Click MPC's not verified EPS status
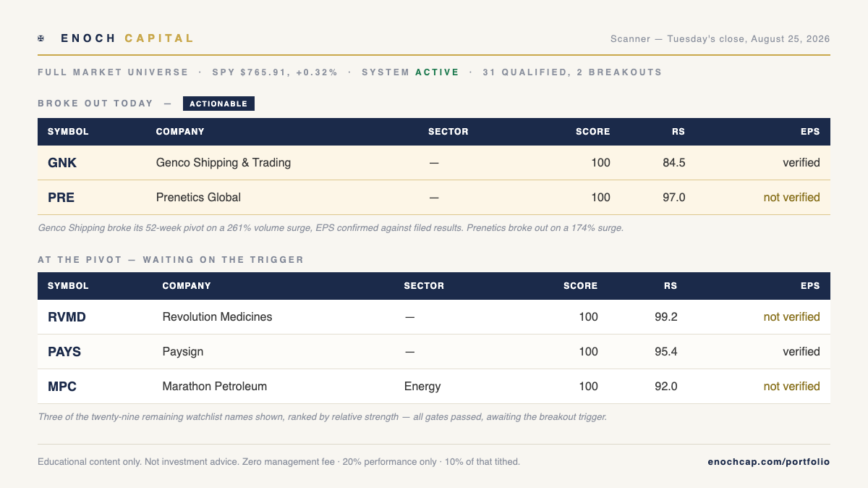 pos(792,387)
